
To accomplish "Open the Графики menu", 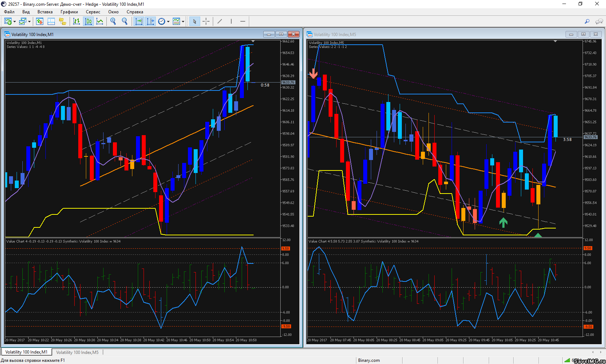I will tap(69, 12).
